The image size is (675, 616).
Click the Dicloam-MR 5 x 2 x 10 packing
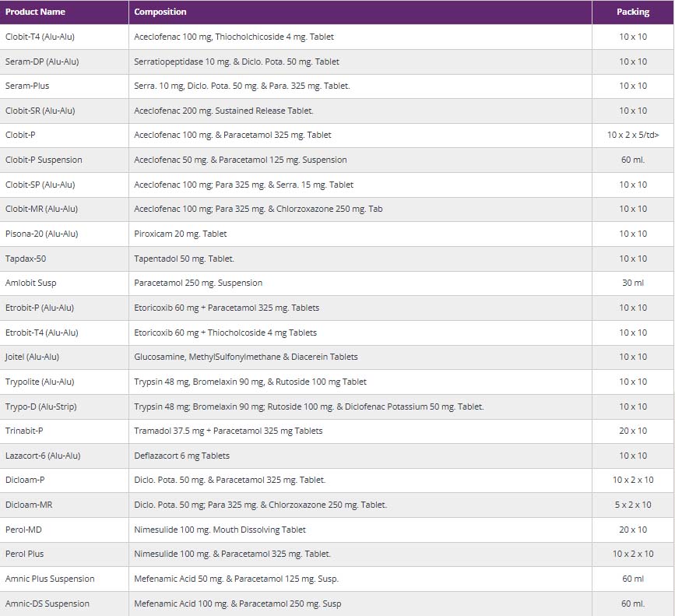click(x=632, y=505)
